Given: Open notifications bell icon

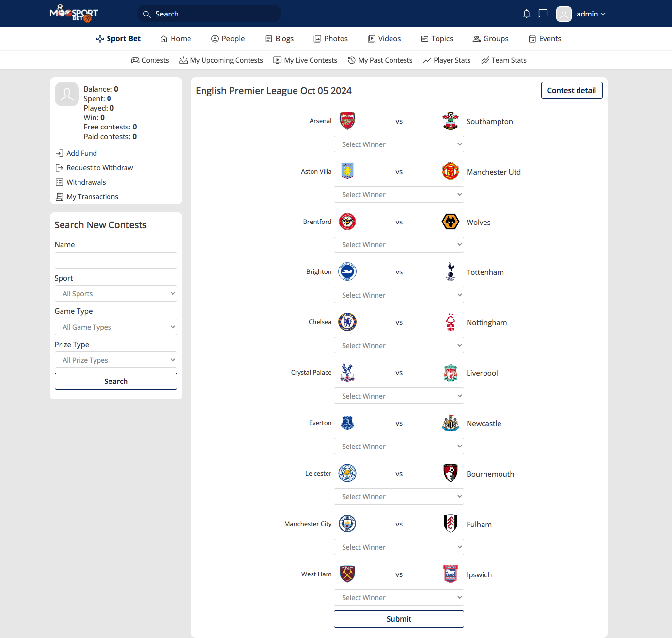Looking at the screenshot, I should (527, 14).
